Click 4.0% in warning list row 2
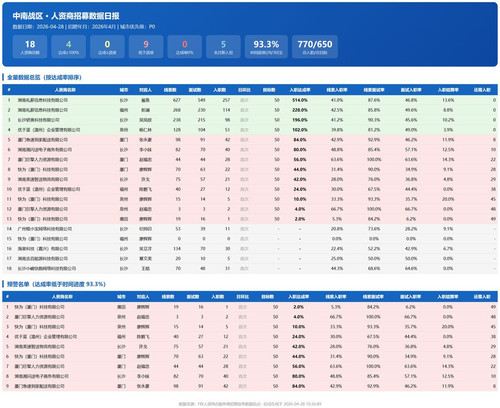 (x=298, y=317)
